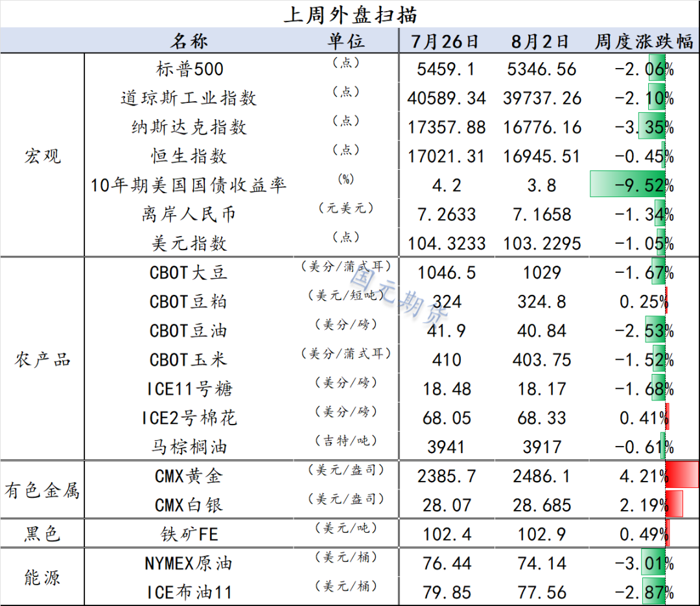Select the value 18.48
The image size is (700, 606).
pyautogui.click(x=447, y=389)
